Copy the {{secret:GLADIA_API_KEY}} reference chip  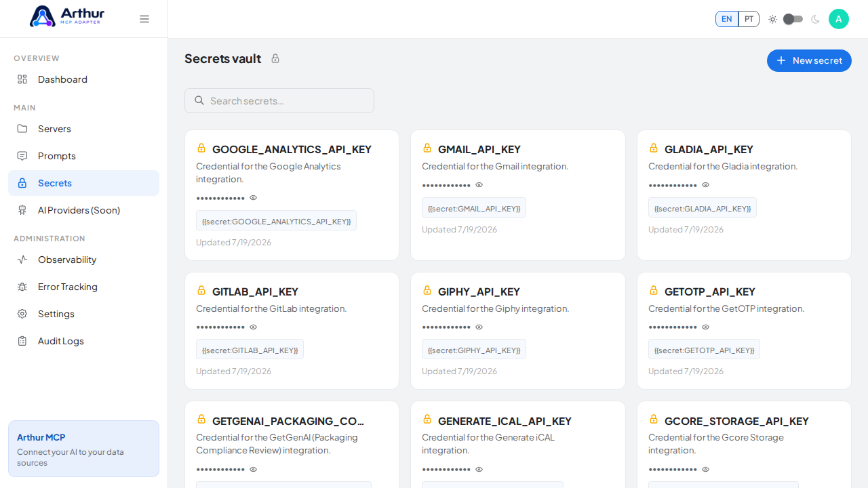click(x=703, y=208)
